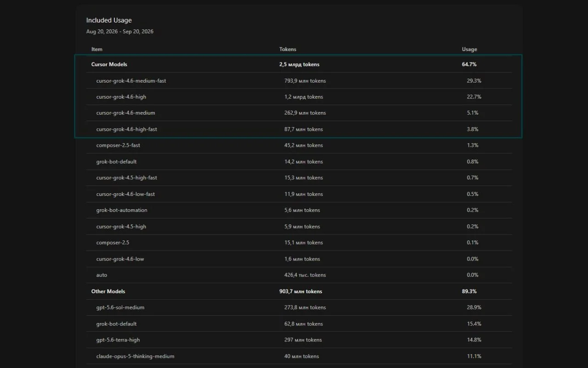Click the "1,2 млрд tokens" cell
Viewport: 588px width, 368px height.
tap(304, 97)
